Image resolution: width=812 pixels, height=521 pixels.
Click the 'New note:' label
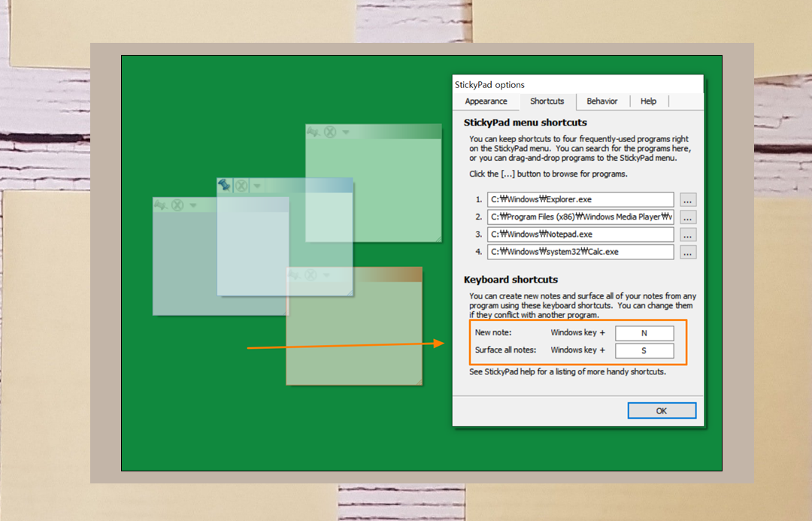tap(493, 332)
